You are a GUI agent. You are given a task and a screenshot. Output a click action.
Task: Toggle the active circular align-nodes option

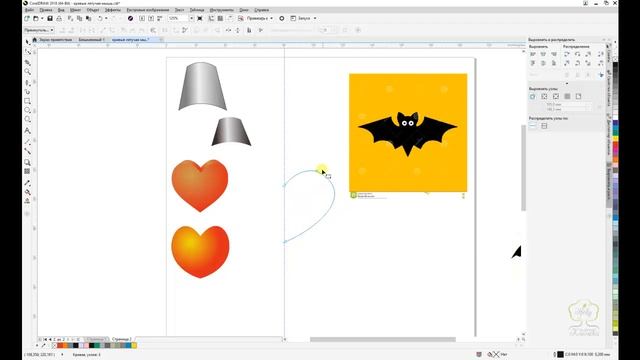click(533, 96)
